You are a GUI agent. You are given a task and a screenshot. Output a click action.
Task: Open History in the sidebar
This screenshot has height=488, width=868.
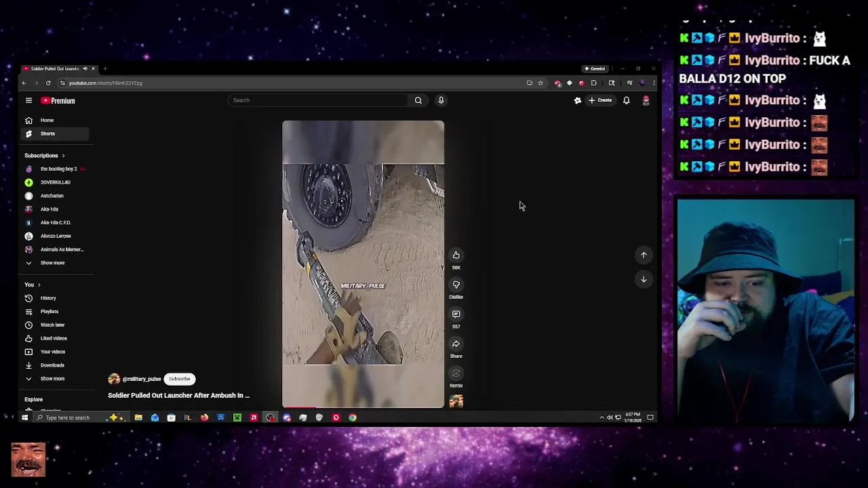click(54, 298)
